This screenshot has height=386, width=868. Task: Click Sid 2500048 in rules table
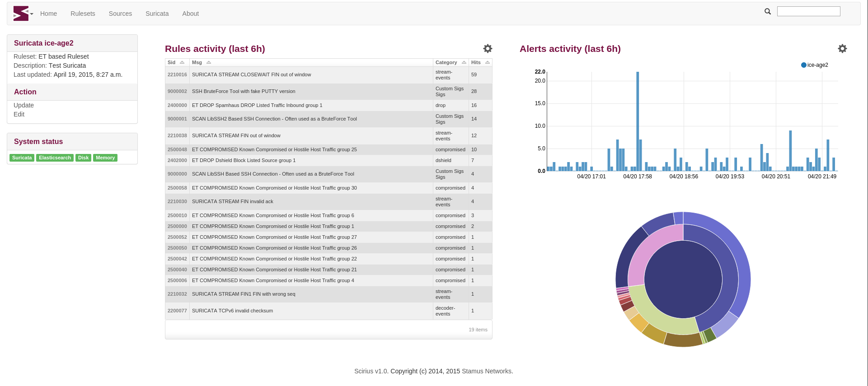point(177,149)
